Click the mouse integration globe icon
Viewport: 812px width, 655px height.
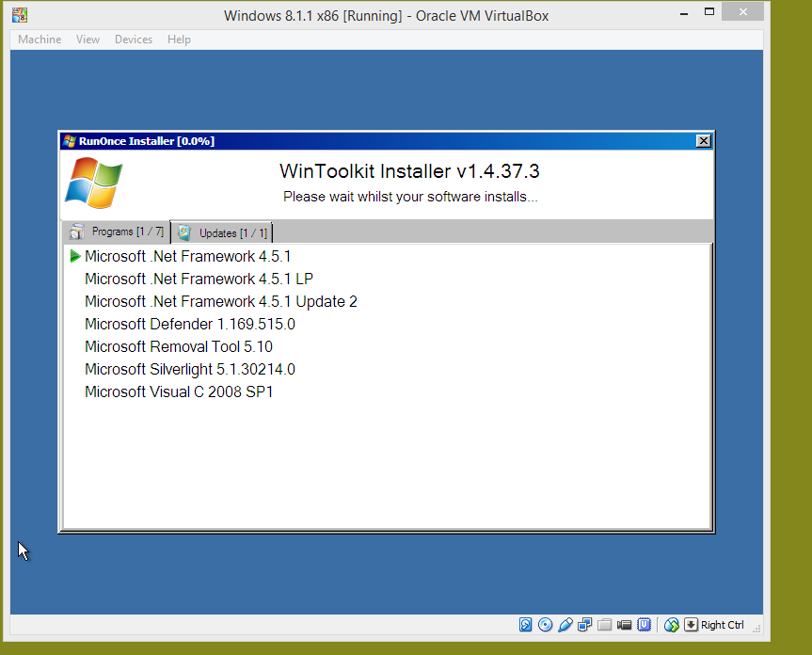click(671, 625)
